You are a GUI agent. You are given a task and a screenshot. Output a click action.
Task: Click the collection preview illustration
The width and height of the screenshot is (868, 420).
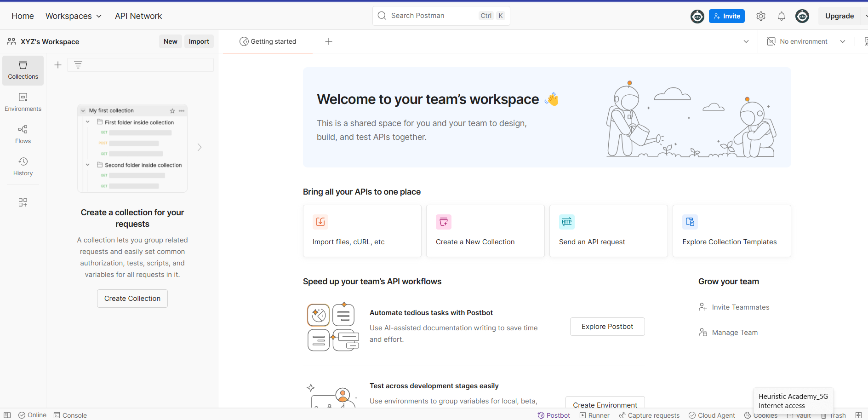132,148
